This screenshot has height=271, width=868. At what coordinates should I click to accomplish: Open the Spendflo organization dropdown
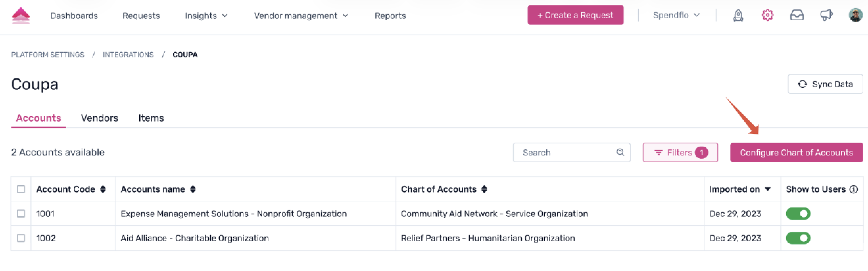pyautogui.click(x=676, y=15)
